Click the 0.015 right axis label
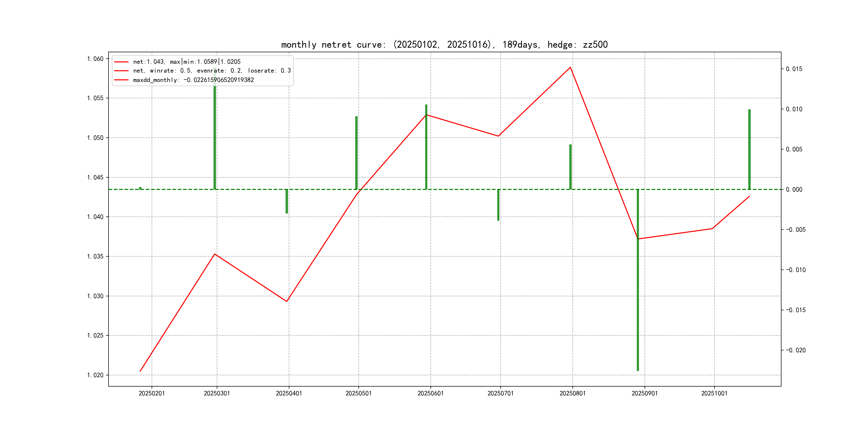 [x=794, y=69]
